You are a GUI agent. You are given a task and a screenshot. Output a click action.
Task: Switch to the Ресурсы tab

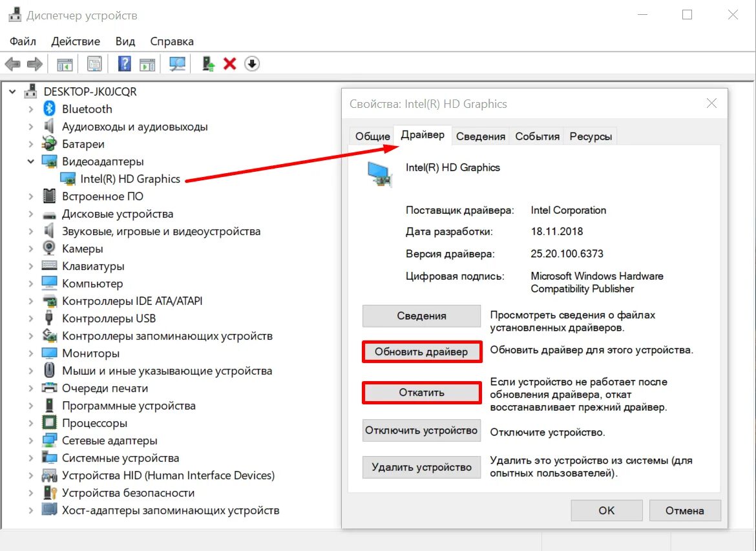591,136
